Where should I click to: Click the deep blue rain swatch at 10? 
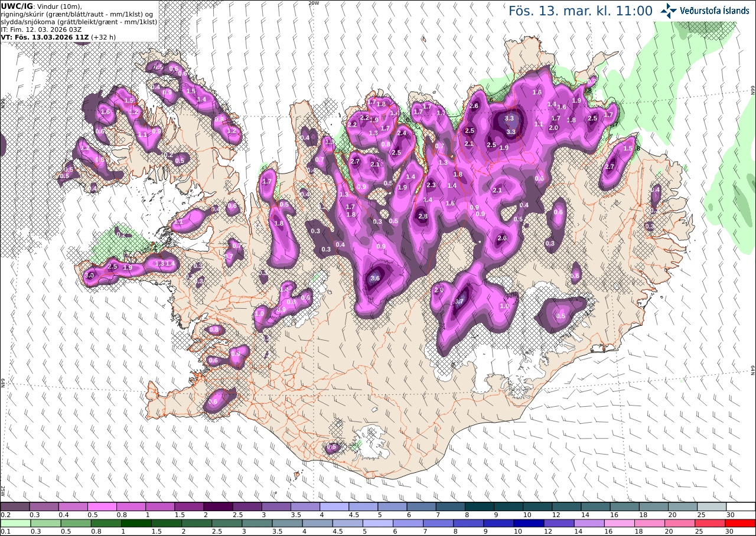tap(529, 523)
